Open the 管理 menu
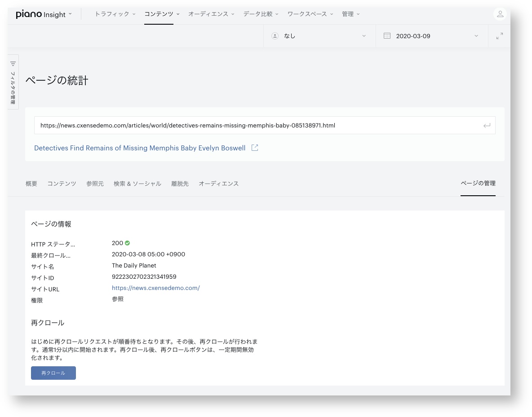The width and height of the screenshot is (532, 417). point(350,14)
